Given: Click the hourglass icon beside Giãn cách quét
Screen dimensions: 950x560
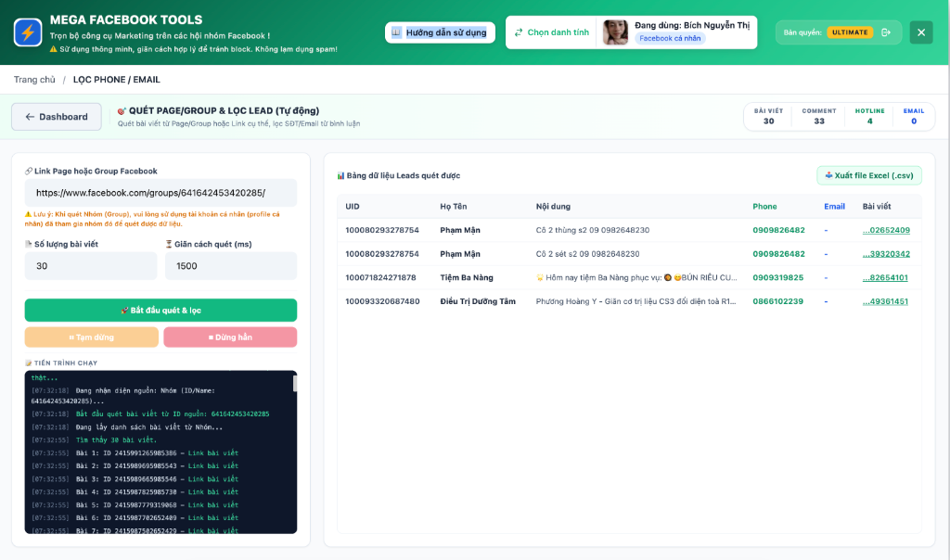Looking at the screenshot, I should [x=169, y=244].
